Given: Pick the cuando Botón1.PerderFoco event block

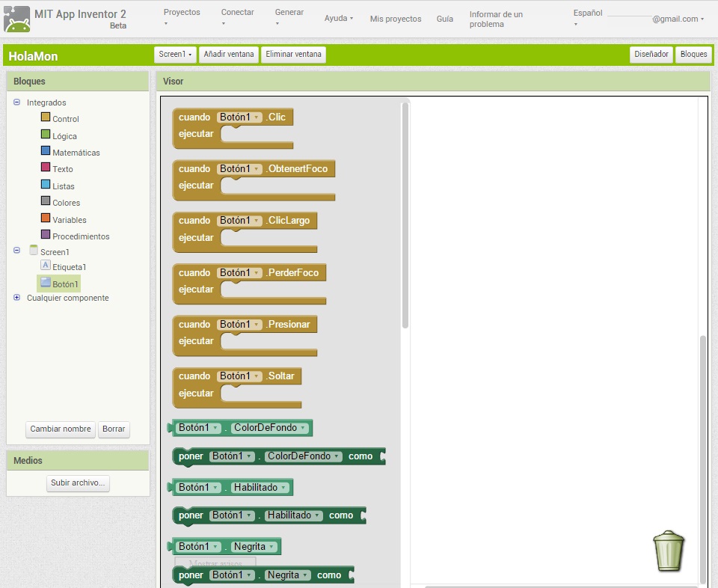Looking at the screenshot, I should coord(249,284).
